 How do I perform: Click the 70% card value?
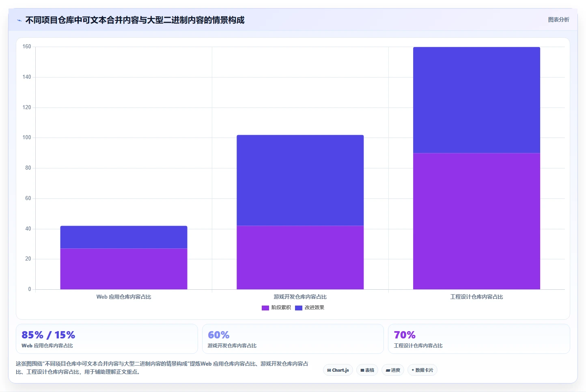tap(405, 335)
